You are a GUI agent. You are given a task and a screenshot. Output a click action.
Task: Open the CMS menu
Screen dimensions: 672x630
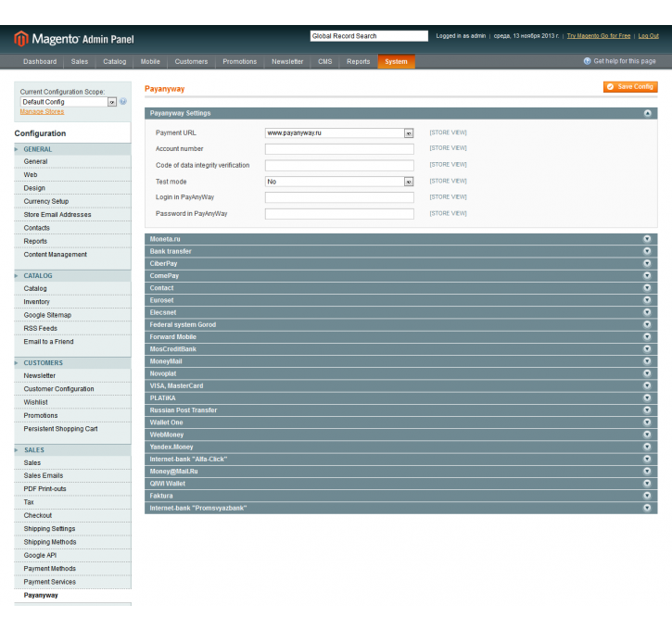pyautogui.click(x=324, y=62)
